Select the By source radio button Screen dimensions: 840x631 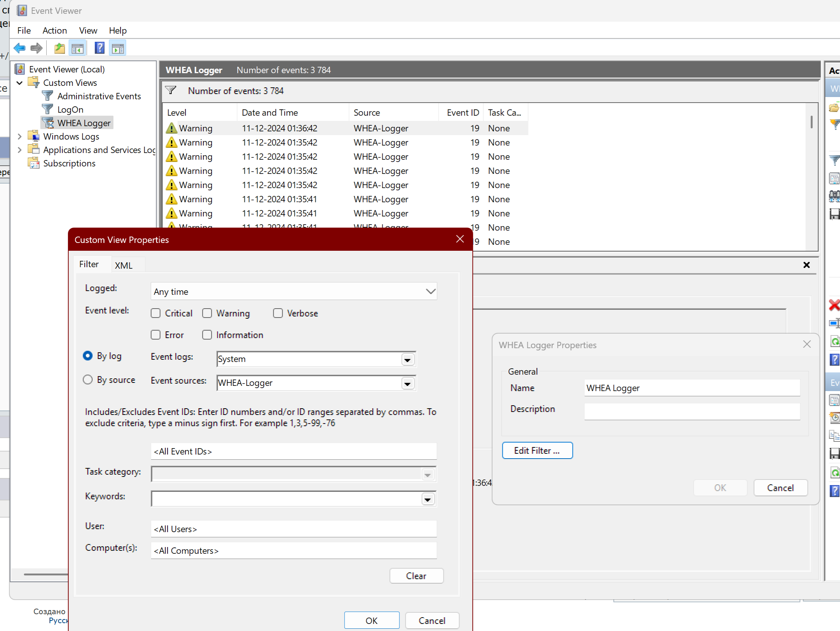point(88,379)
